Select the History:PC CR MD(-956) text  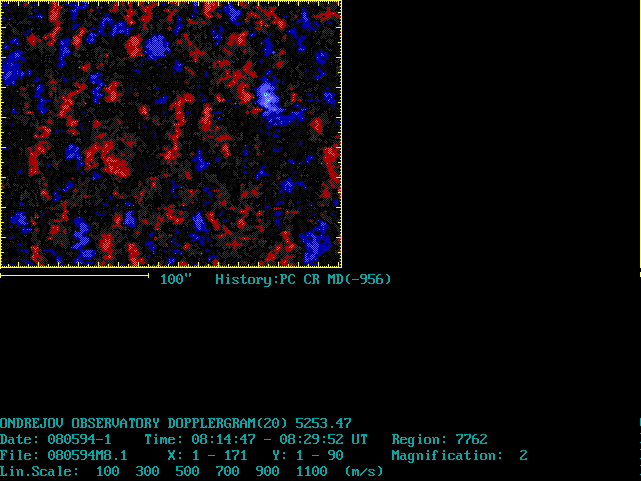[303, 280]
